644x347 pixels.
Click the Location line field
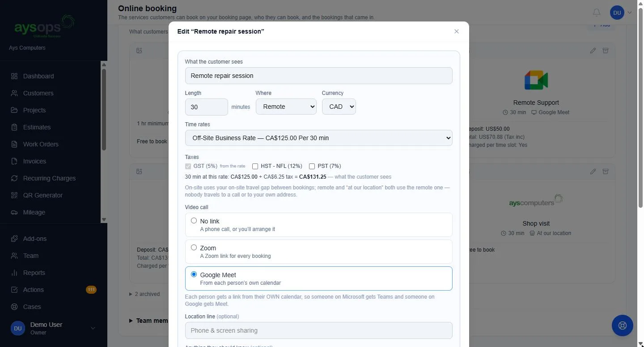coord(318,330)
